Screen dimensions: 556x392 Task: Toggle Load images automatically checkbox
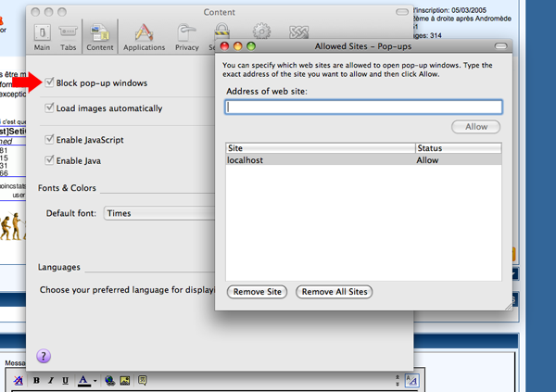tap(50, 108)
